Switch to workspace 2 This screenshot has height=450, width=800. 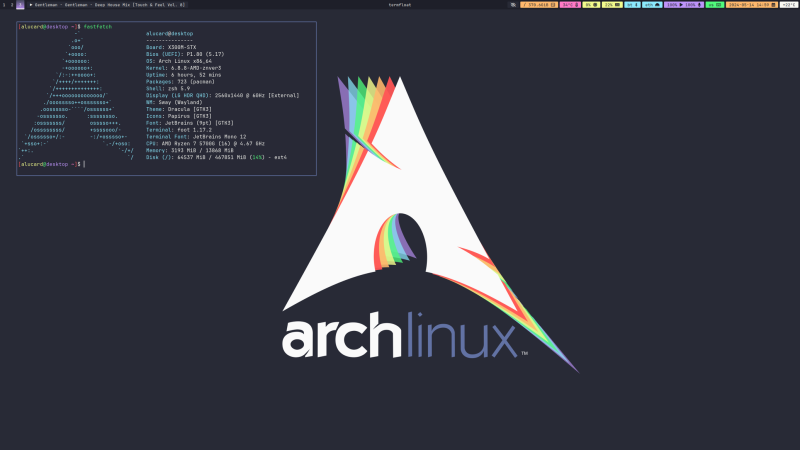12,5
